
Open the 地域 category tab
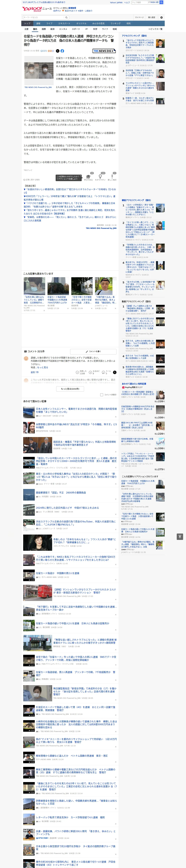115,29
